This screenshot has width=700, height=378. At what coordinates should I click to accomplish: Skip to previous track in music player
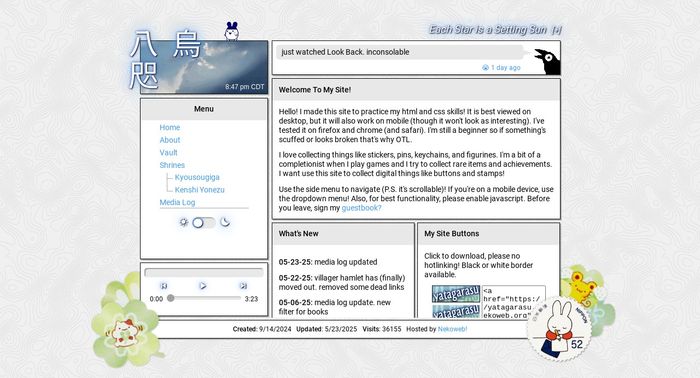[163, 286]
